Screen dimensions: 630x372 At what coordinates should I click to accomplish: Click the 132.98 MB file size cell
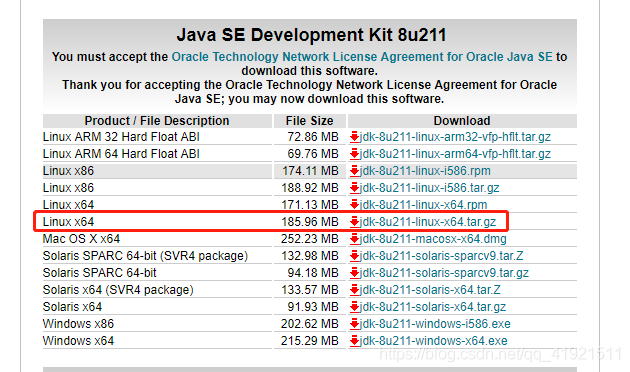310,255
